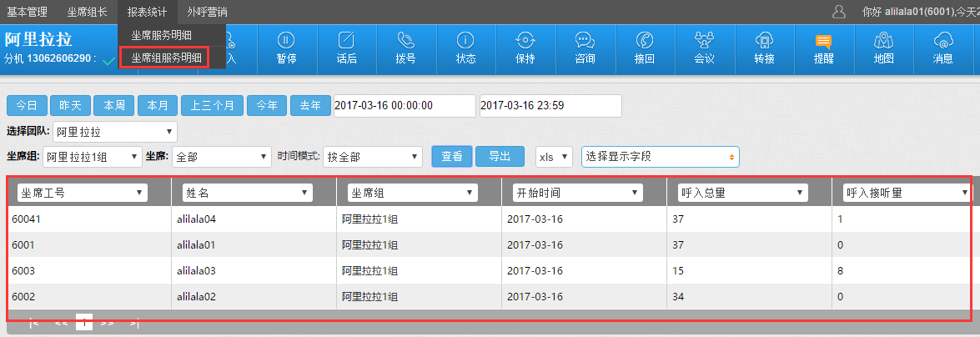Click the 查看 (view) button
Viewport: 980px width, 337px height.
point(452,157)
